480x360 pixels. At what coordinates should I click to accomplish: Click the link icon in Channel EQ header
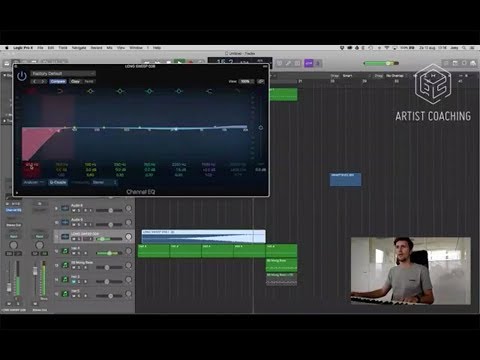click(261, 81)
